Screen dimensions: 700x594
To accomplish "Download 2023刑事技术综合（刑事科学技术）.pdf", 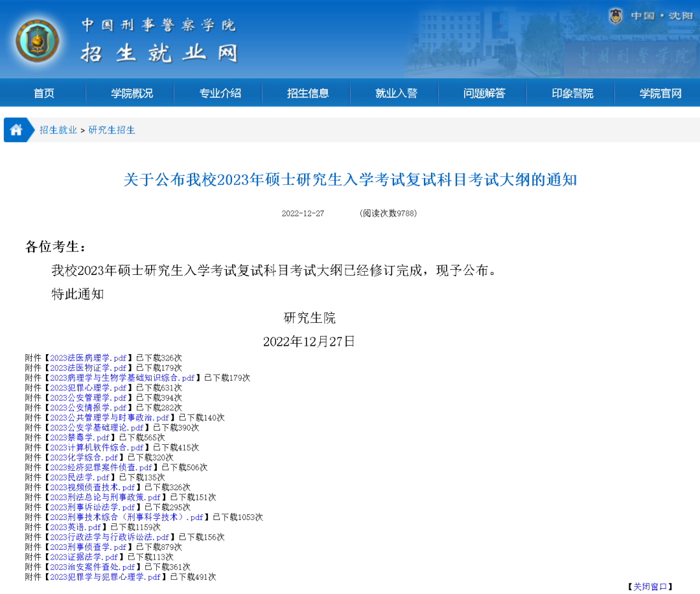I will coord(126,517).
